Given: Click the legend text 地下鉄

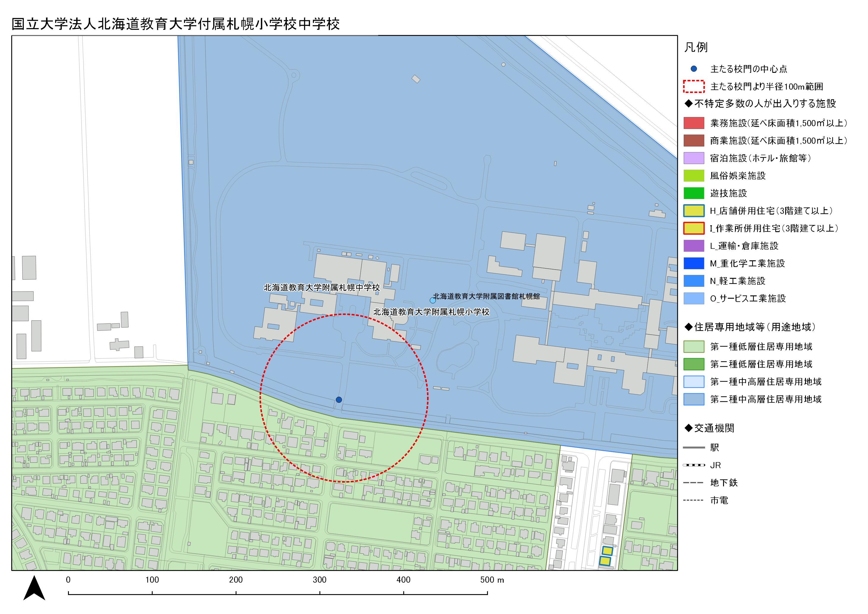Looking at the screenshot, I should 724,483.
